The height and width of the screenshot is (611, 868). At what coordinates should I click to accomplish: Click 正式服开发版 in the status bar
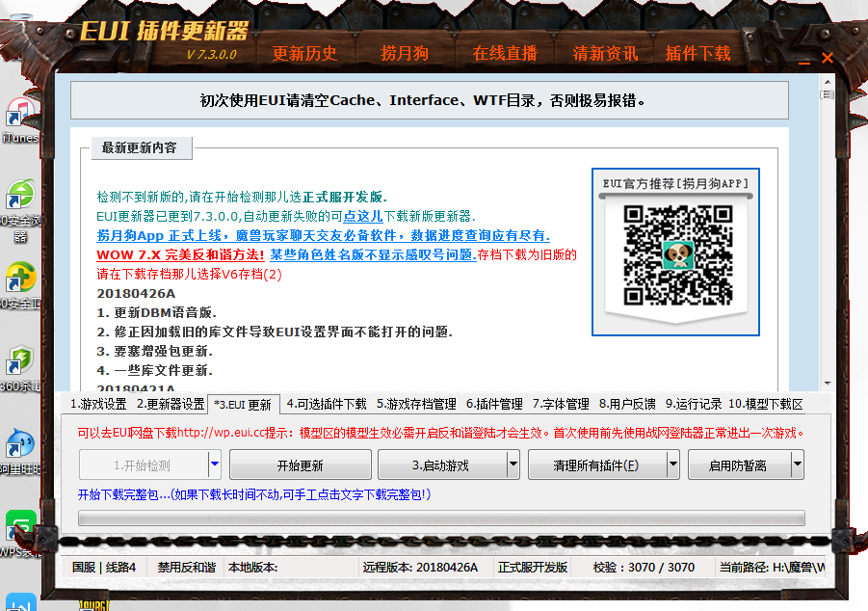533,568
